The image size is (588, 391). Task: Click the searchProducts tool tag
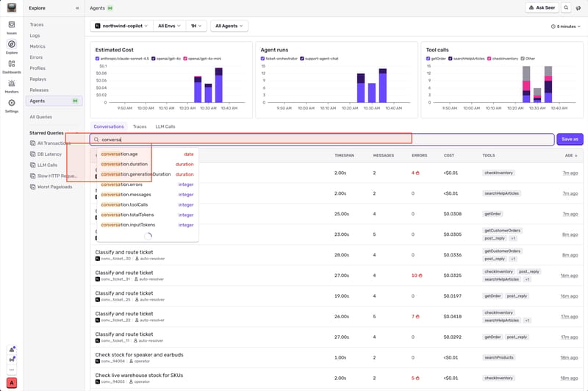(x=499, y=358)
